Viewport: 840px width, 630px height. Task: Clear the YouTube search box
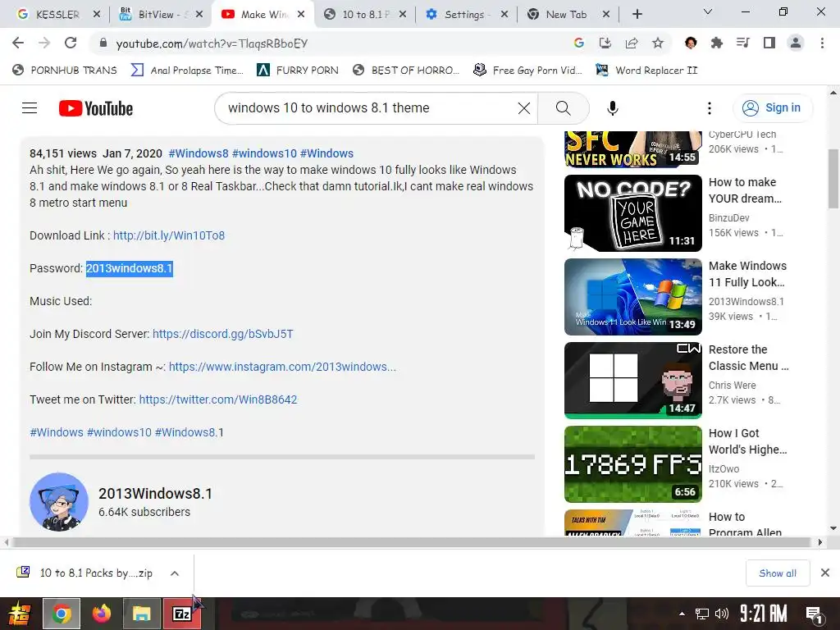point(524,108)
